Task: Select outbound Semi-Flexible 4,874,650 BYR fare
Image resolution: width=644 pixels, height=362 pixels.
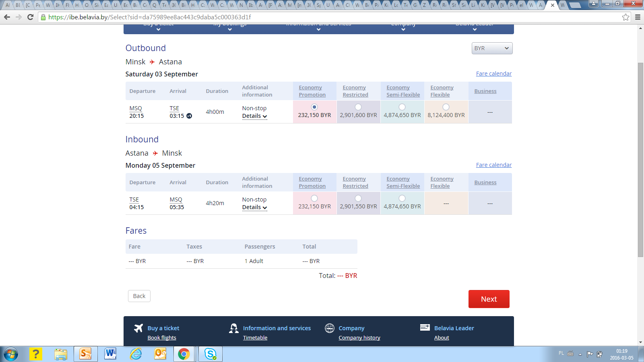Action: (402, 107)
